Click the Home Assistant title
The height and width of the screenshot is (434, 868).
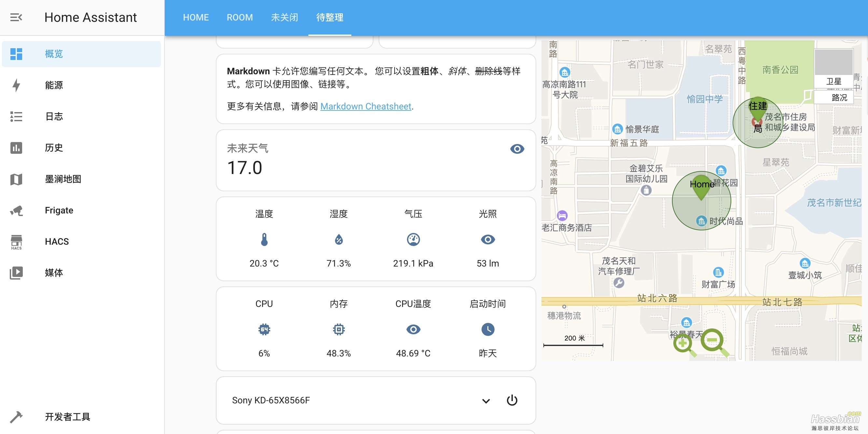click(91, 17)
